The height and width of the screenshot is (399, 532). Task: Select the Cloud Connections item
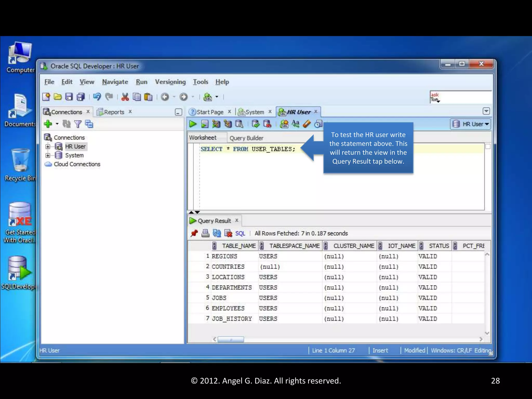tap(77, 164)
